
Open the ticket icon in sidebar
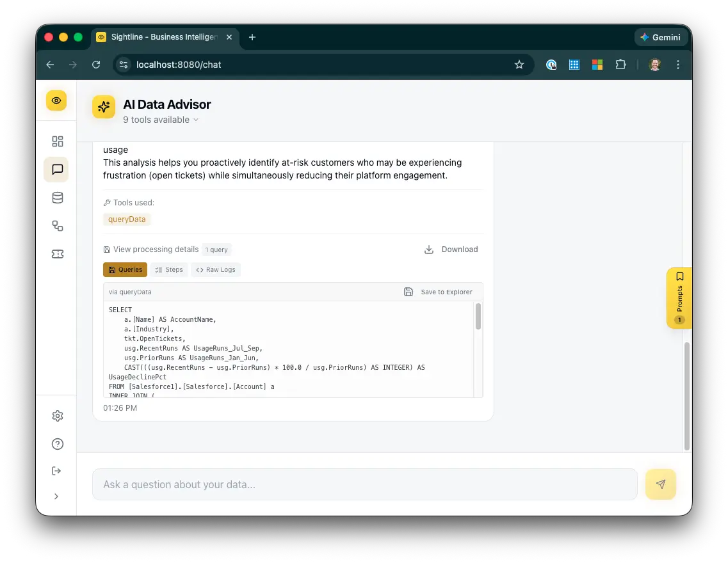click(58, 254)
